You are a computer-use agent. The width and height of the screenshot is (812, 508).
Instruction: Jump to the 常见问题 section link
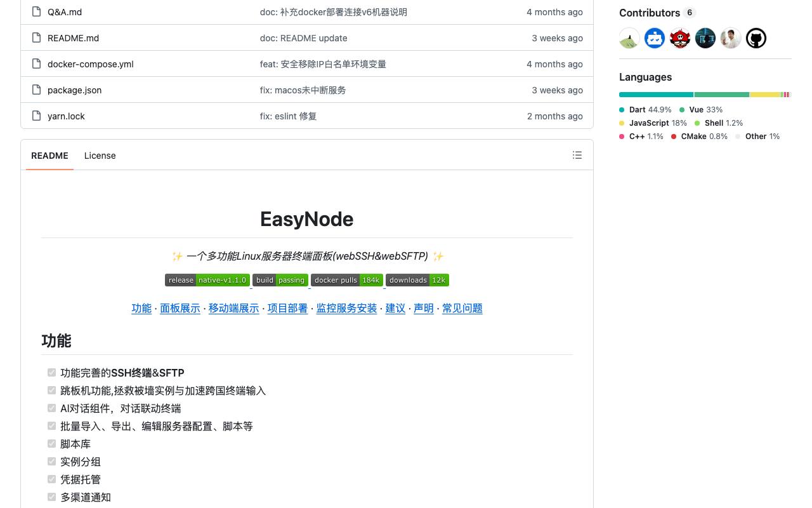(462, 308)
